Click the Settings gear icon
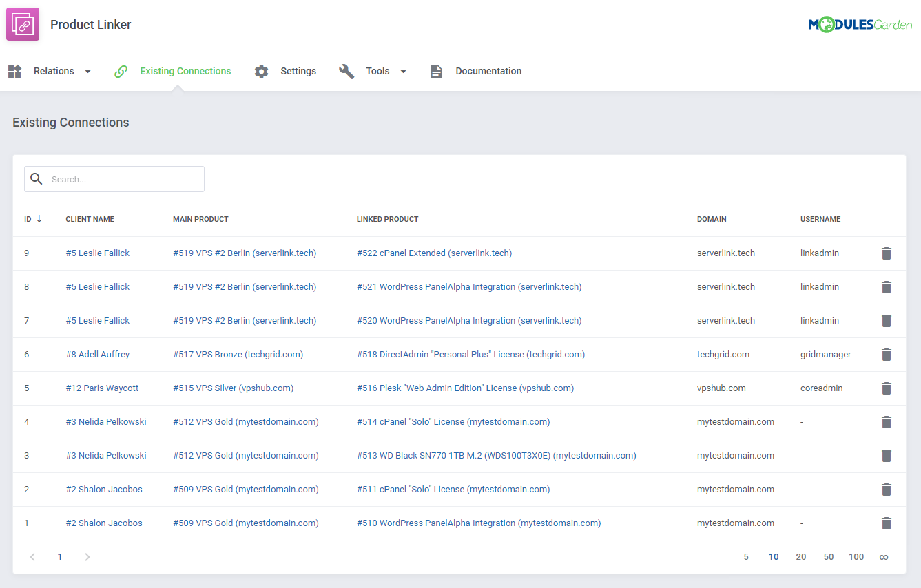The image size is (921, 588). (x=261, y=71)
